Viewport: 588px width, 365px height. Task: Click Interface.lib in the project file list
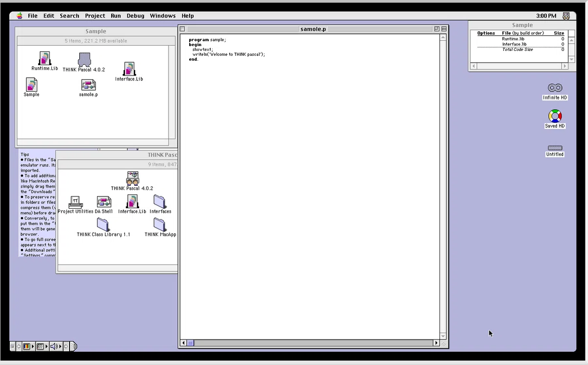pyautogui.click(x=514, y=44)
